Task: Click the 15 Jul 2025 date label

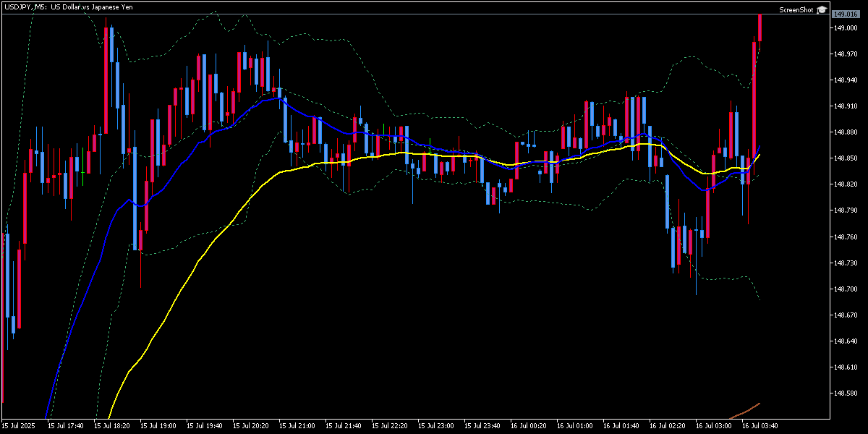Action: tap(19, 426)
